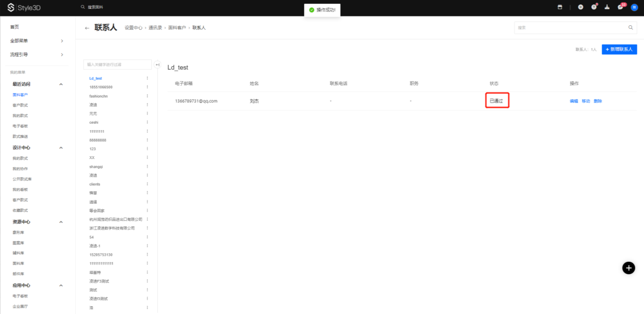
Task: Go to 首页 in the sidebar
Action: [x=14, y=27]
